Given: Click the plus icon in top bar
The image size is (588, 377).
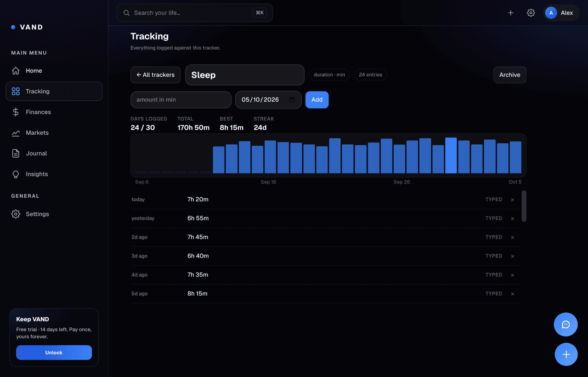Looking at the screenshot, I should click(510, 13).
